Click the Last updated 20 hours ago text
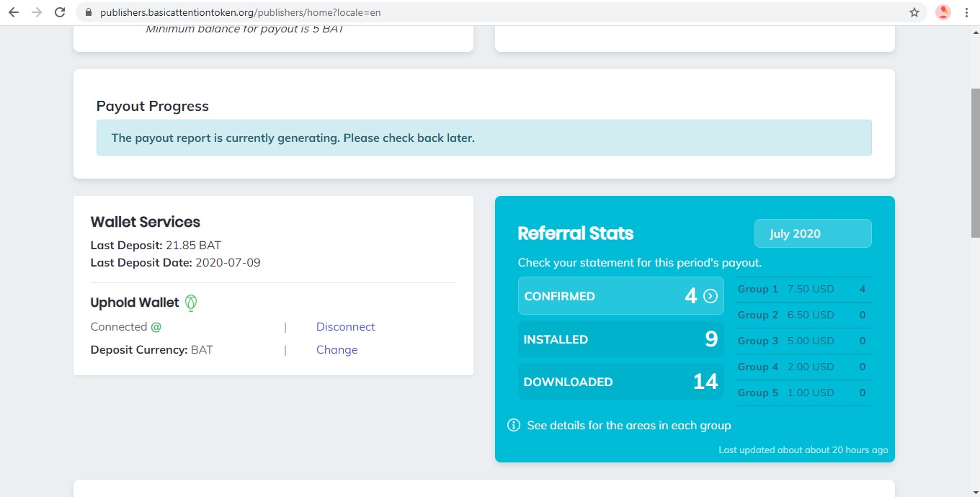 point(803,450)
